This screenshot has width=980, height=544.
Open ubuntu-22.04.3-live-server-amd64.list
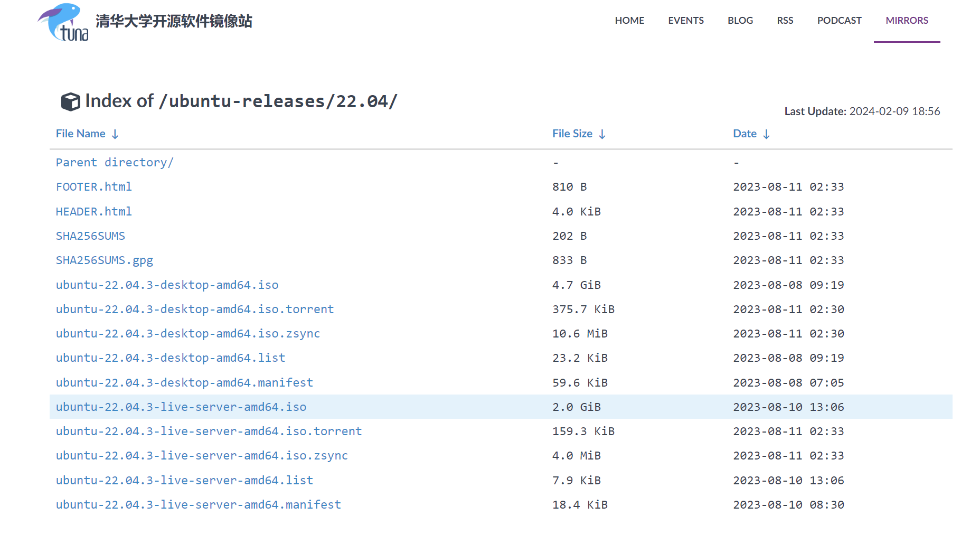coord(184,481)
